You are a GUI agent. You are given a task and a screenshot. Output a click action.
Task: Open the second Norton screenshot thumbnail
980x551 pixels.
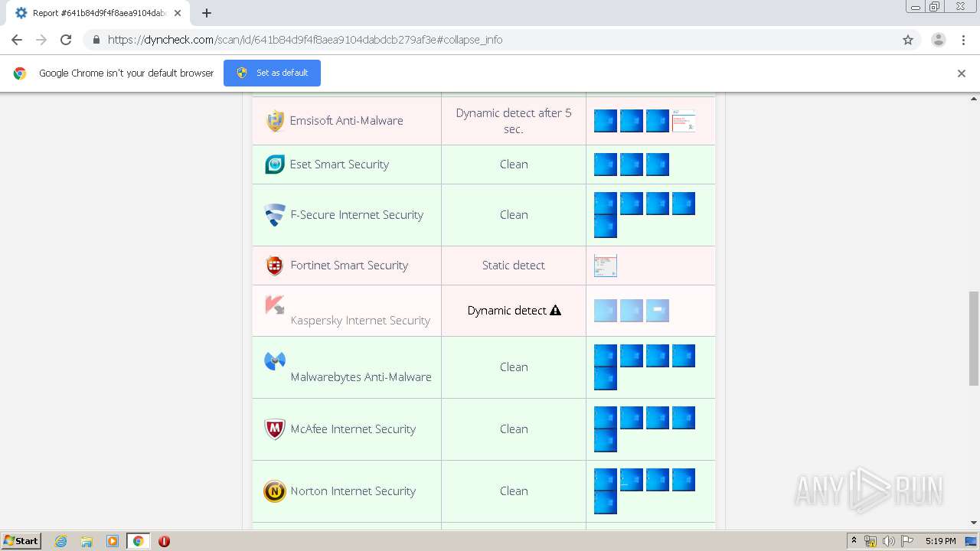tap(632, 480)
